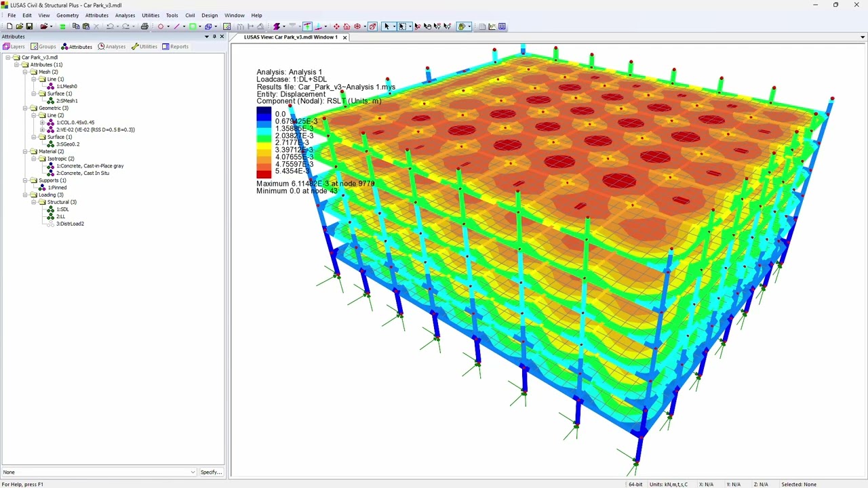Select the new surface geometry tool
Image resolution: width=868 pixels, height=488 pixels.
(x=193, y=26)
